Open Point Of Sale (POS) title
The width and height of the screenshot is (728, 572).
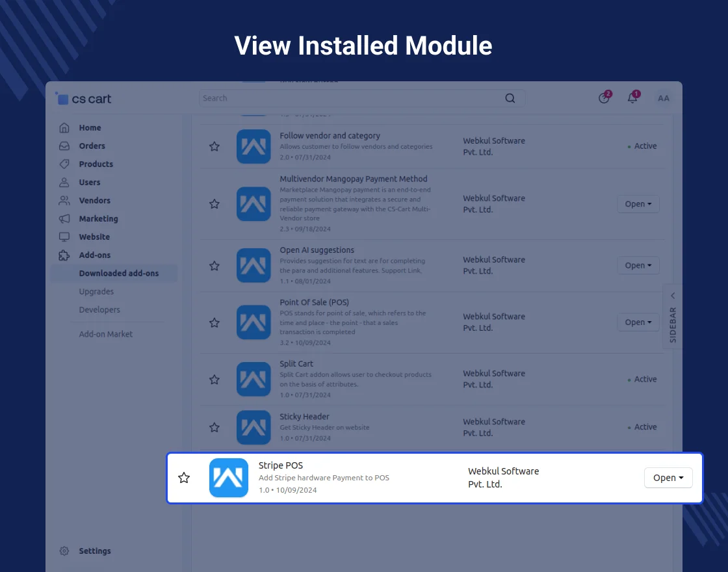[315, 302]
